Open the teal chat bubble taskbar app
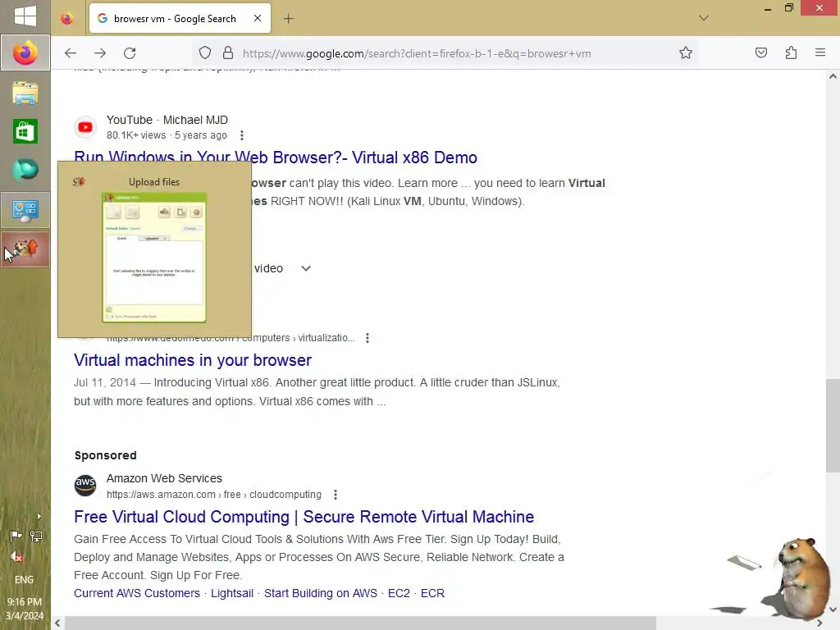The height and width of the screenshot is (630, 840). point(25,171)
